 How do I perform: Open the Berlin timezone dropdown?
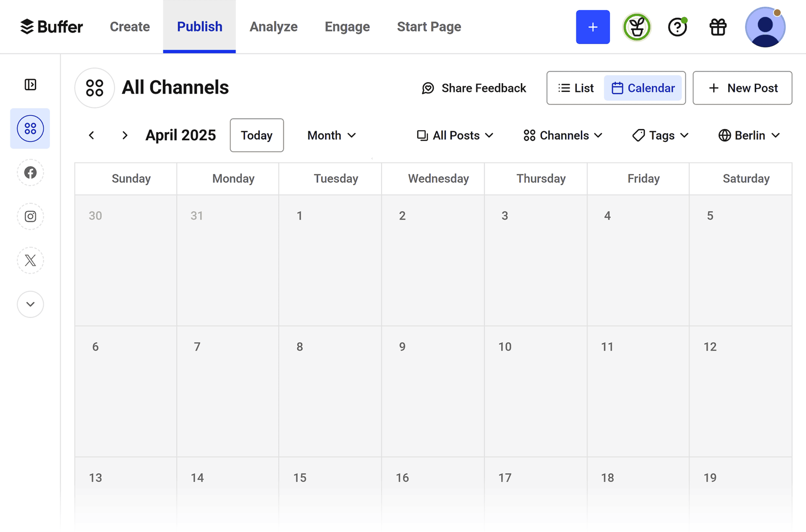tap(748, 135)
